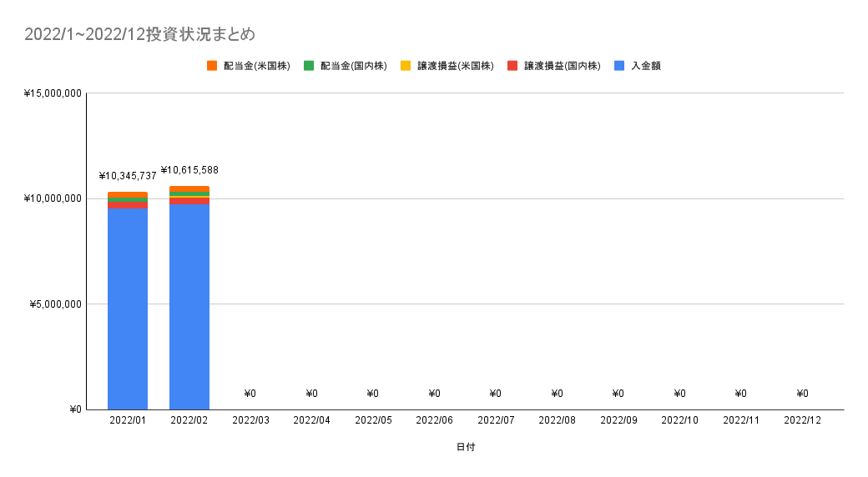Screen dimensions: 868x477
Task: Click the 日付 axis title
Action: pyautogui.click(x=466, y=447)
